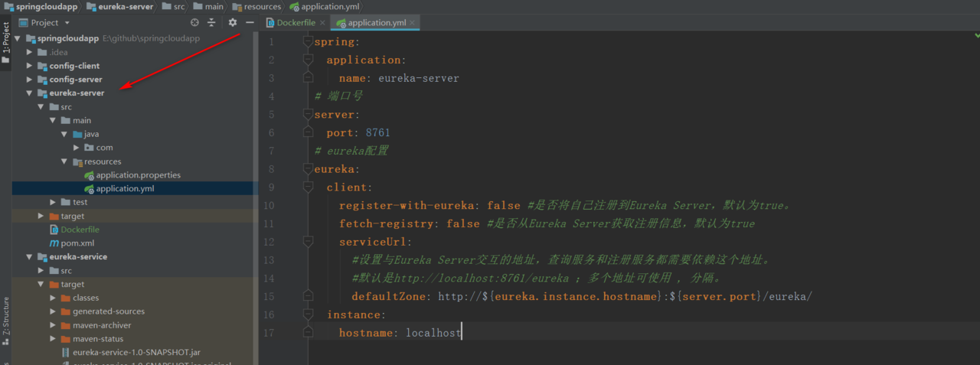Screen dimensions: 980x365
Task: Collapse the java folder arrow
Action: click(65, 134)
